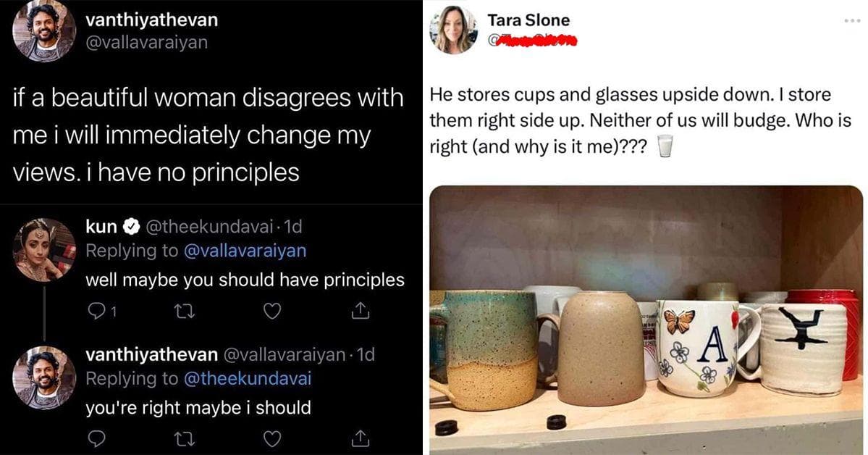Open the three-dot menu on Tara Slone's post

(852, 21)
